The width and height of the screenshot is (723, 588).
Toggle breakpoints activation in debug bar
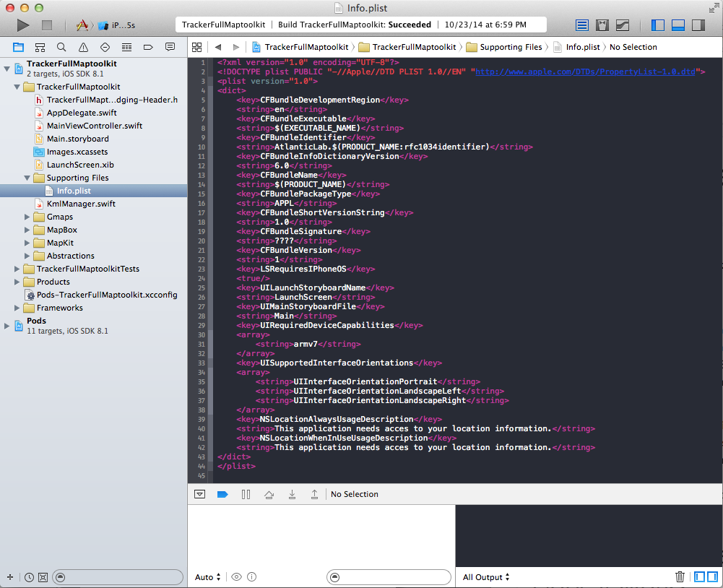point(222,494)
